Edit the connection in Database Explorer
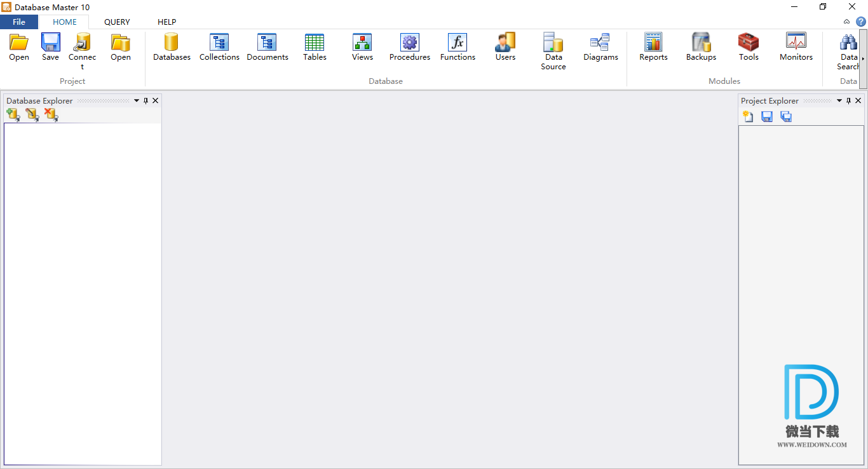The image size is (868, 469). tap(32, 115)
